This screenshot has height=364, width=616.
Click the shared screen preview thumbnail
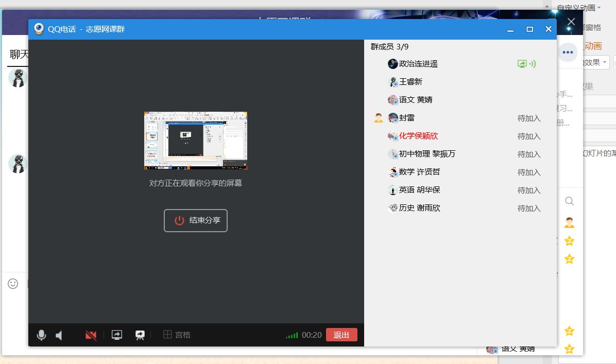point(196,141)
